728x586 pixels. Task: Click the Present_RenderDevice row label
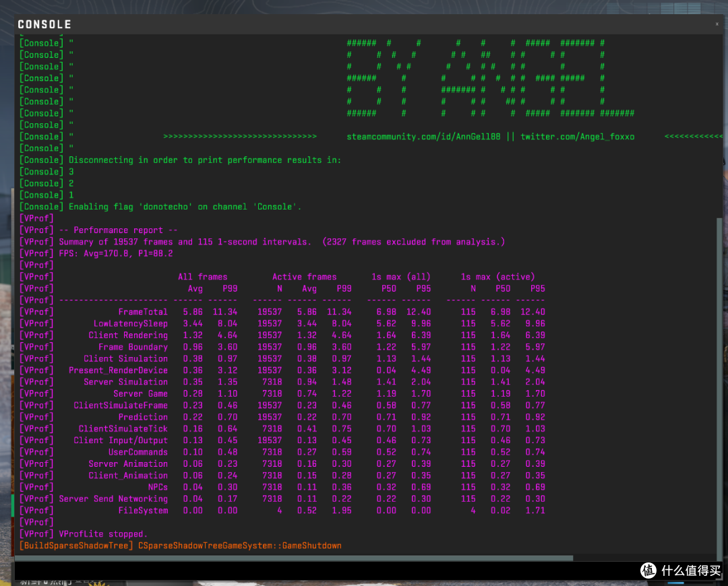118,370
